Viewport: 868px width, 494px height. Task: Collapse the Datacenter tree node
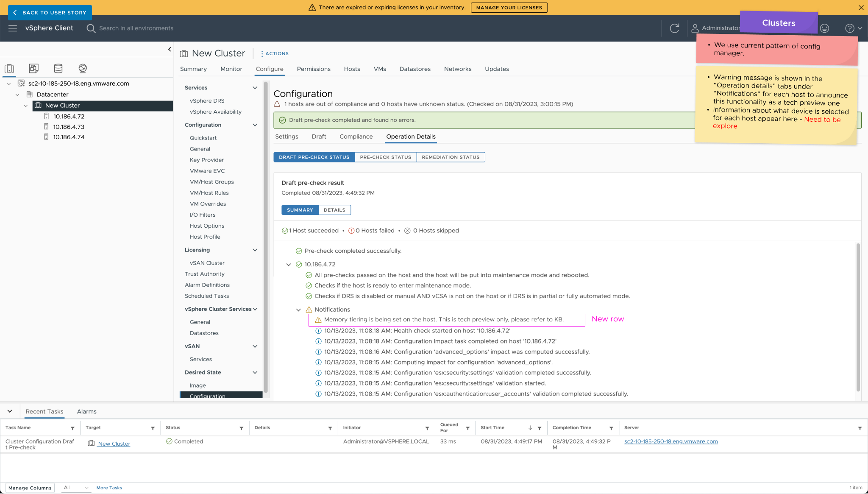coord(17,95)
